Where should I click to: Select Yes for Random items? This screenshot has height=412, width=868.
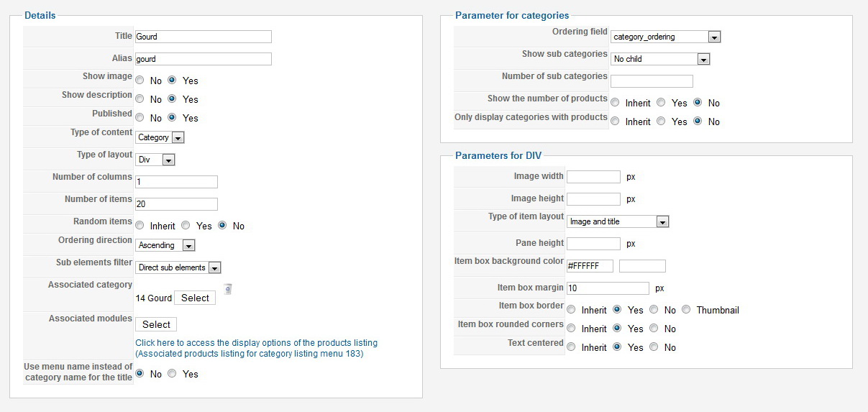pos(186,226)
